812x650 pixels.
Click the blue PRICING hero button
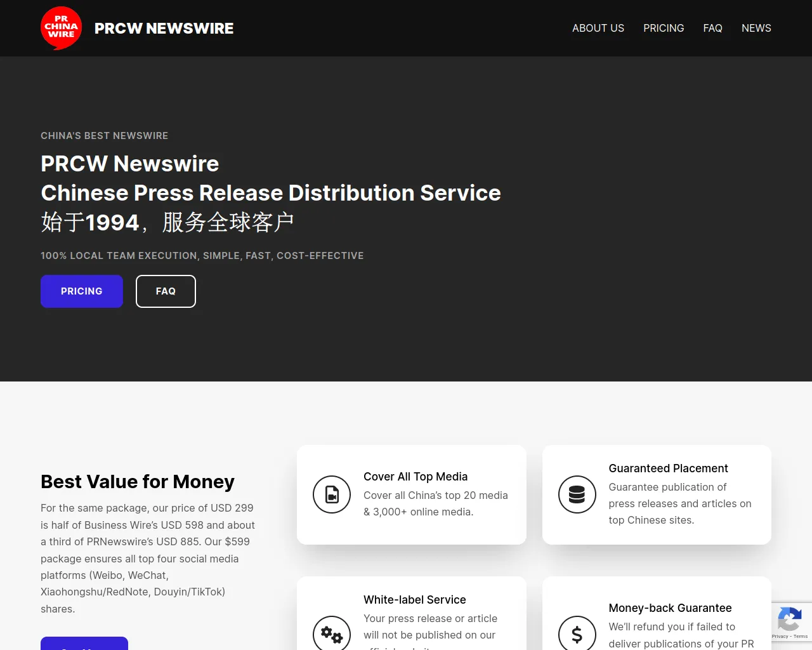click(x=82, y=291)
